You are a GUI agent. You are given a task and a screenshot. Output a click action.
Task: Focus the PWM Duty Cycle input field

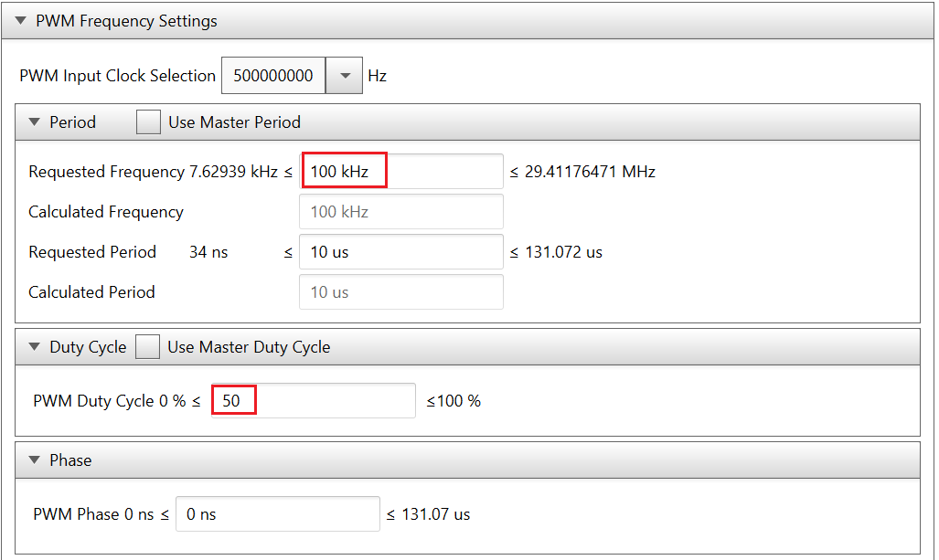[x=313, y=400]
